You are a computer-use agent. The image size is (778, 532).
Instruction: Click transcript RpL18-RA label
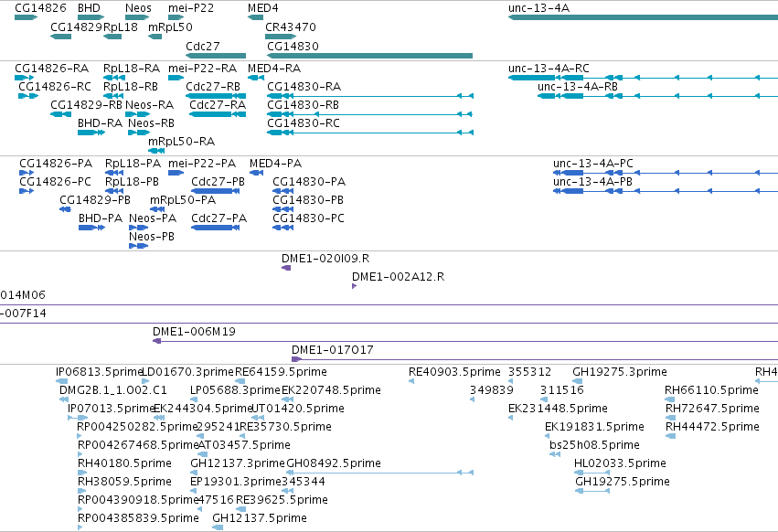[132, 69]
